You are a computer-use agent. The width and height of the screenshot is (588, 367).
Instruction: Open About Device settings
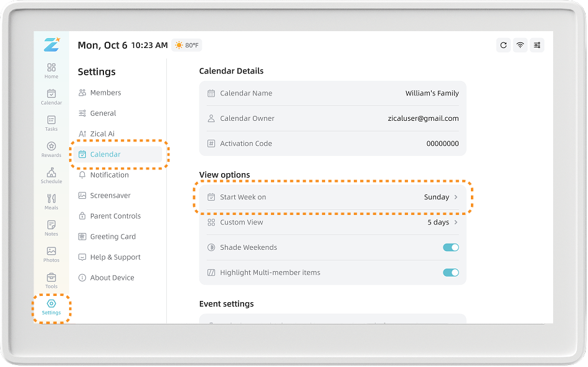(118, 278)
